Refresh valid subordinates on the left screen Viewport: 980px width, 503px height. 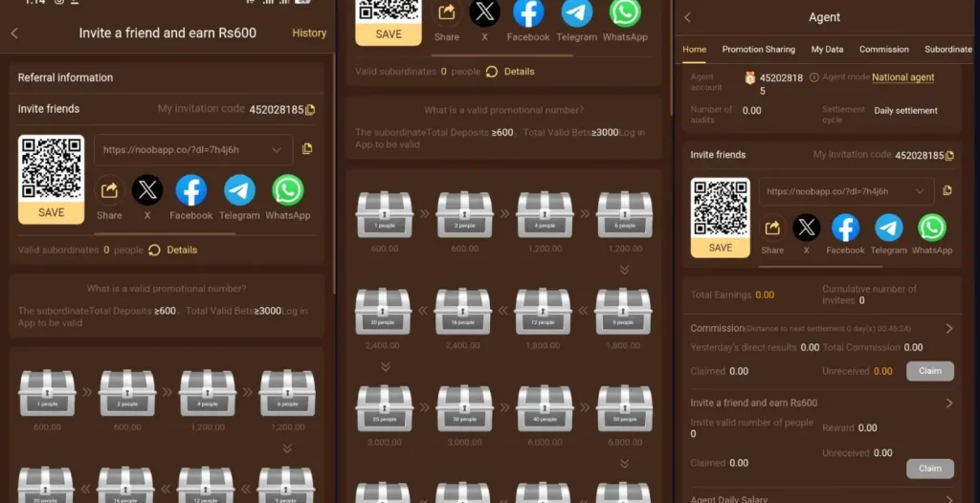(x=154, y=250)
